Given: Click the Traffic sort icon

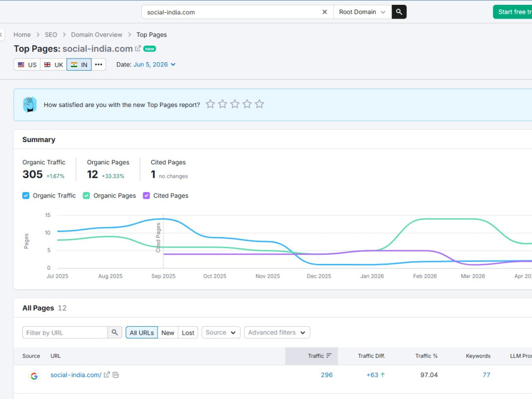Looking at the screenshot, I should (329, 355).
